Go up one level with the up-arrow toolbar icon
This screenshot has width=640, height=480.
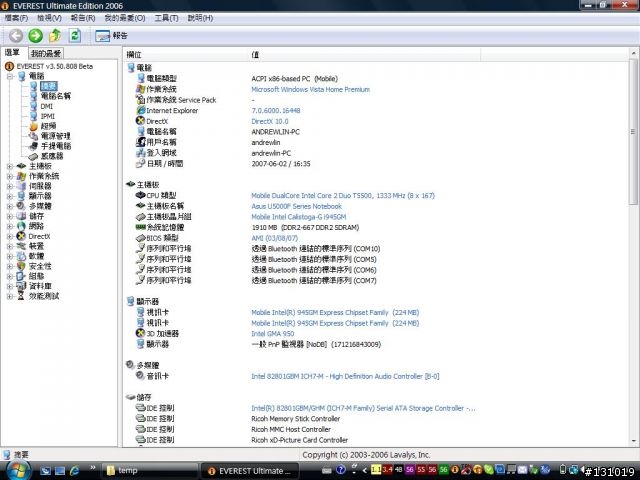pos(55,36)
